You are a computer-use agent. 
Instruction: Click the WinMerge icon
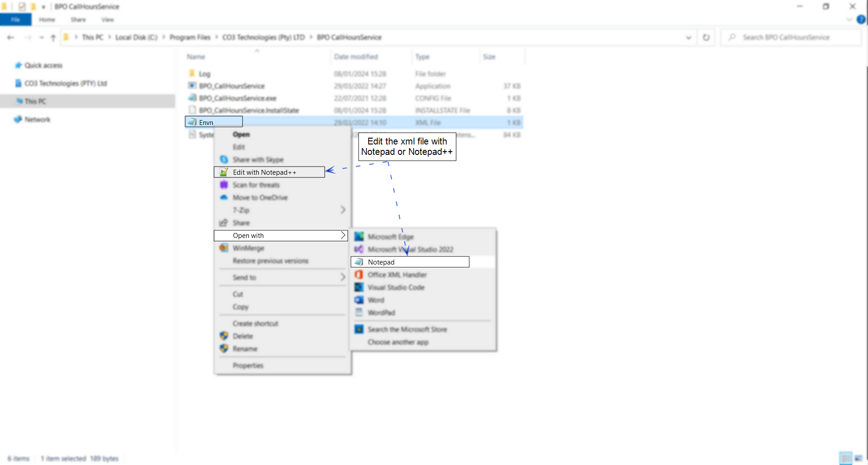(224, 248)
